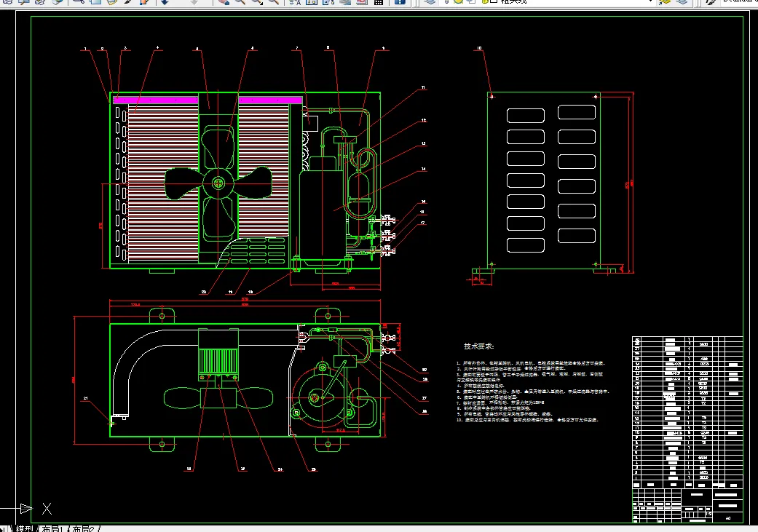Select the Zoom Realtime magnifier tool
Viewport: 758px width, 532px height.
tap(240, 2)
